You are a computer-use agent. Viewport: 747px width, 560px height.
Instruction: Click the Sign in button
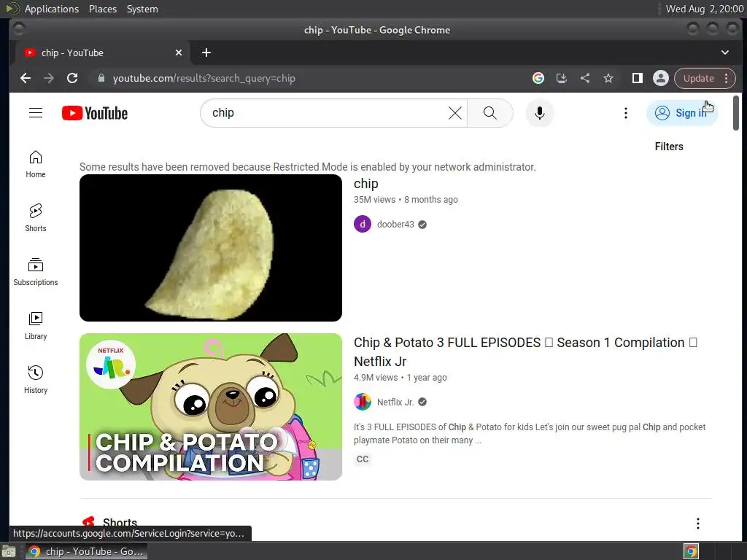pos(682,113)
